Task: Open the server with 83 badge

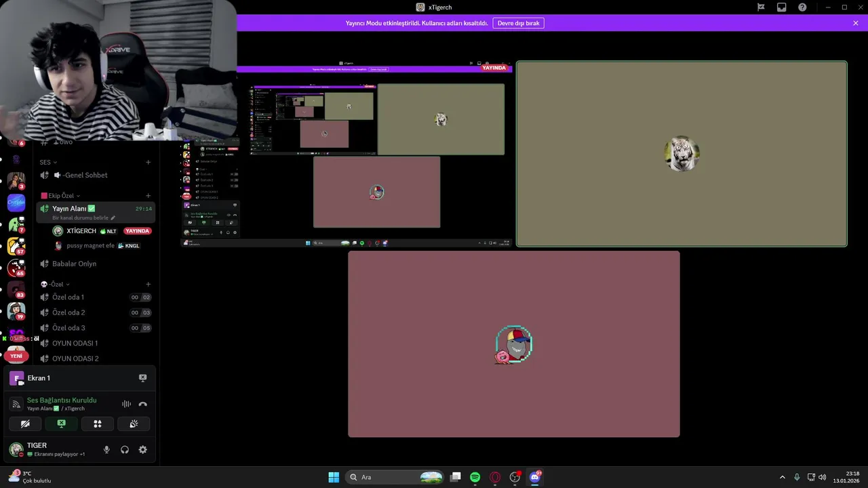Action: [x=16, y=289]
